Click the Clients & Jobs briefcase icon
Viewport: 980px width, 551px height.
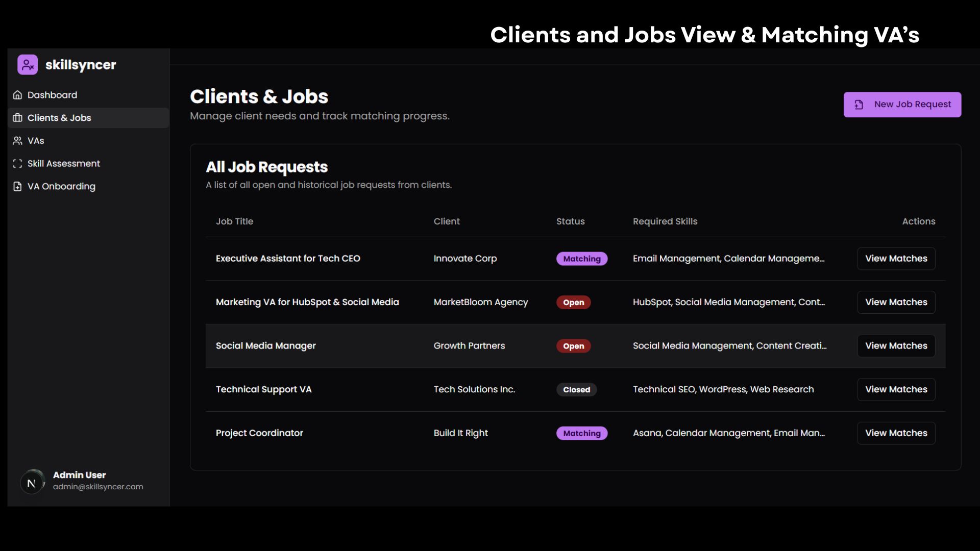point(18,118)
